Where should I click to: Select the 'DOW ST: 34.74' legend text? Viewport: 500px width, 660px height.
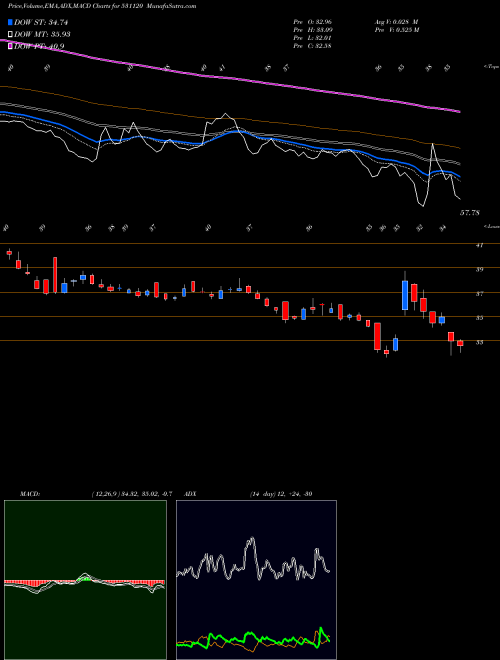tap(41, 23)
